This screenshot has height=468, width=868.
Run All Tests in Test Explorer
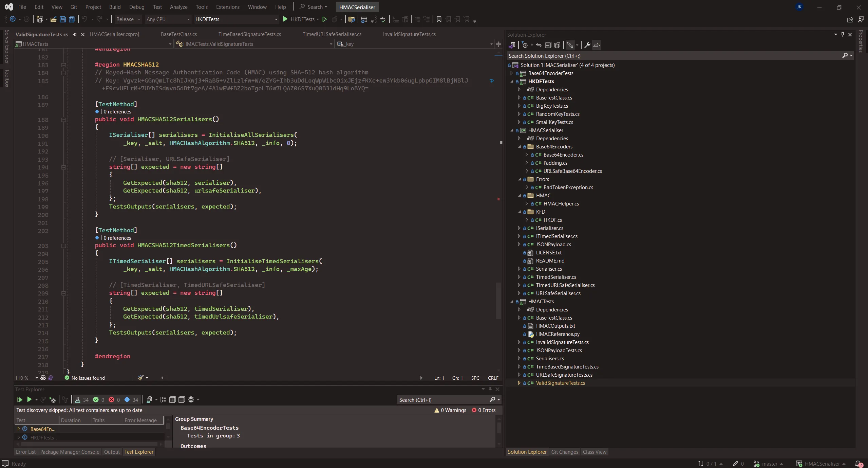pos(20,400)
